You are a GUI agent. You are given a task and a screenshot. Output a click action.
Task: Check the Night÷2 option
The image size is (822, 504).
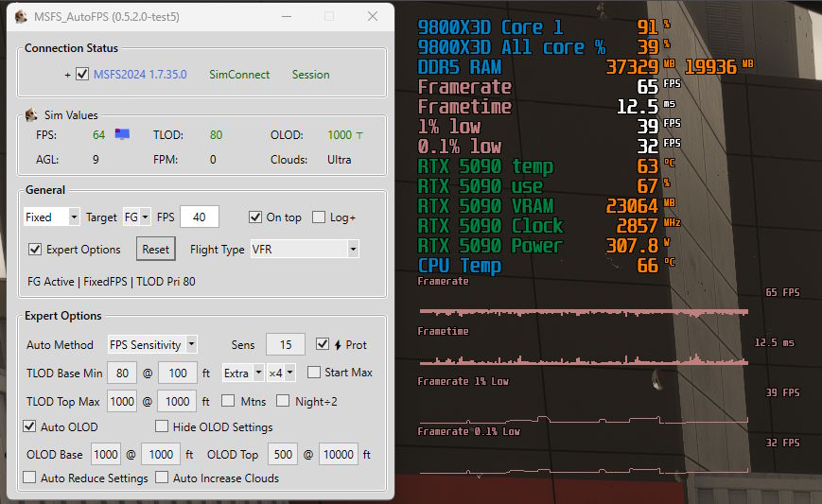pos(283,401)
